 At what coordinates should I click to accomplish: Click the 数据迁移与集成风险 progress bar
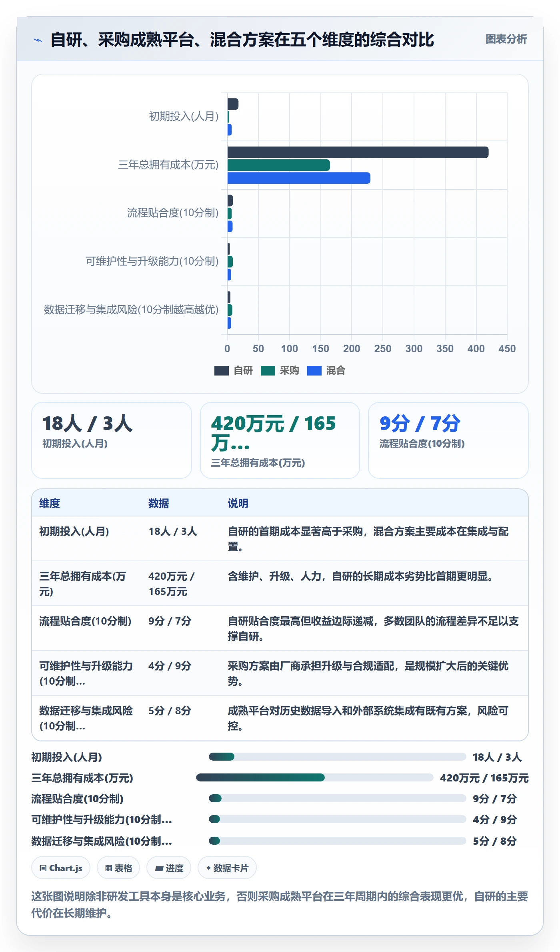click(338, 840)
